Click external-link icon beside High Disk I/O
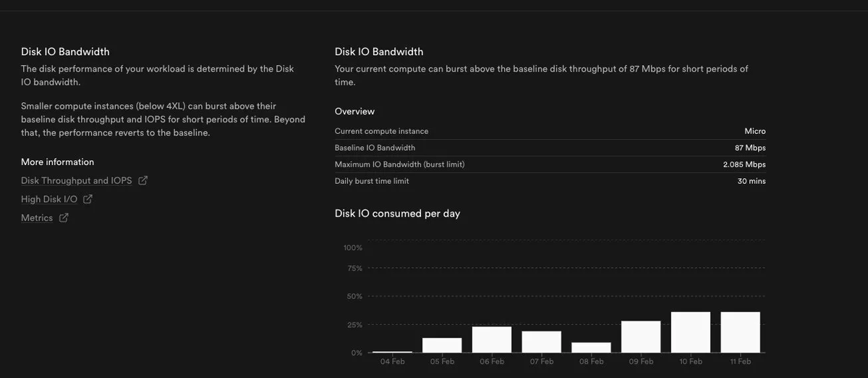 [88, 199]
